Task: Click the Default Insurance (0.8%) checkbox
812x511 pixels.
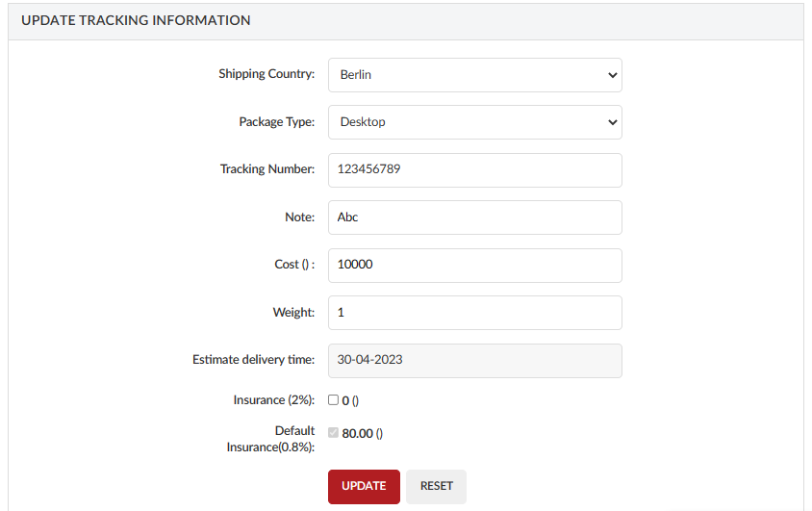Action: (x=333, y=432)
